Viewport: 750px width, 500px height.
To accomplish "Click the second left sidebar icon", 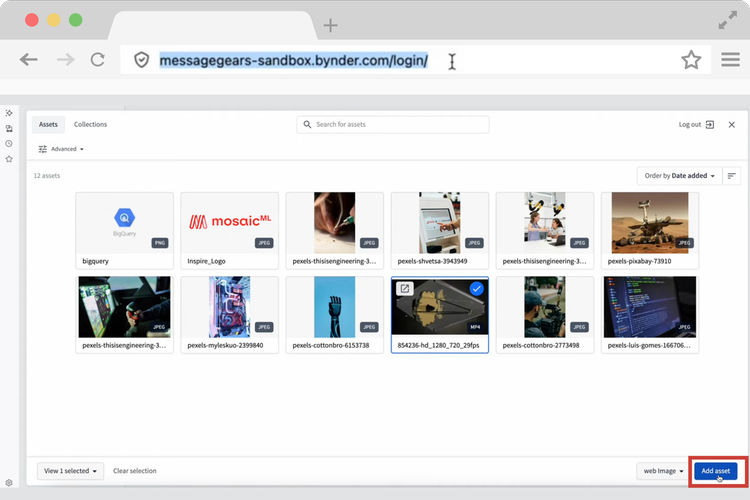I will 9,128.
